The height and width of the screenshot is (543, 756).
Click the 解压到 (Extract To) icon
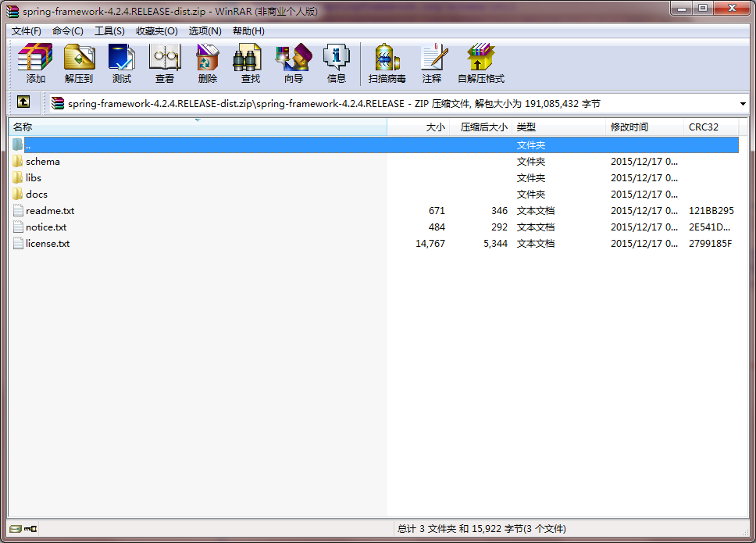pos(79,57)
